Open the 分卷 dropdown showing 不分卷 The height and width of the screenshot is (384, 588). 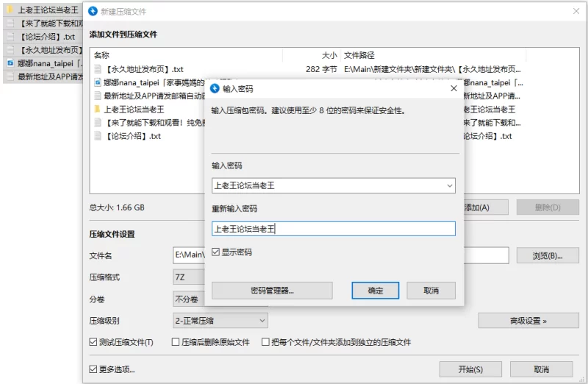189,299
